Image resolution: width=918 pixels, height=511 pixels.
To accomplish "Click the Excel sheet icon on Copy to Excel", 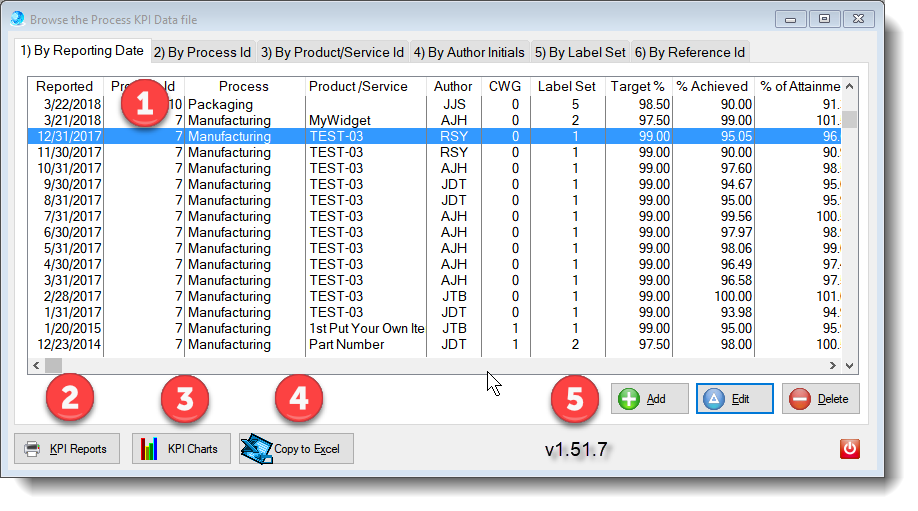I will coord(256,448).
